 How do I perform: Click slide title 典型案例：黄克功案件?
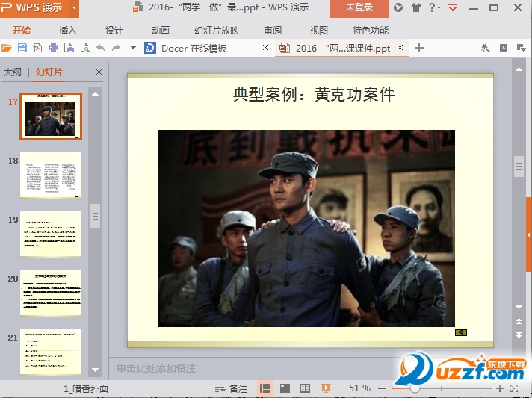[x=314, y=94]
